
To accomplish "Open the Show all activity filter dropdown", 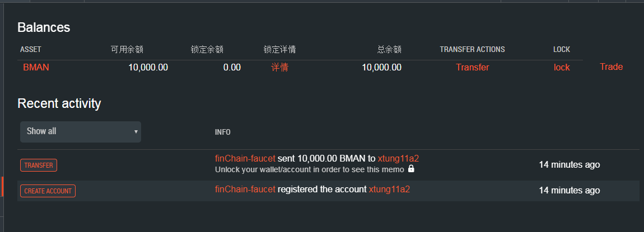I will pos(81,131).
